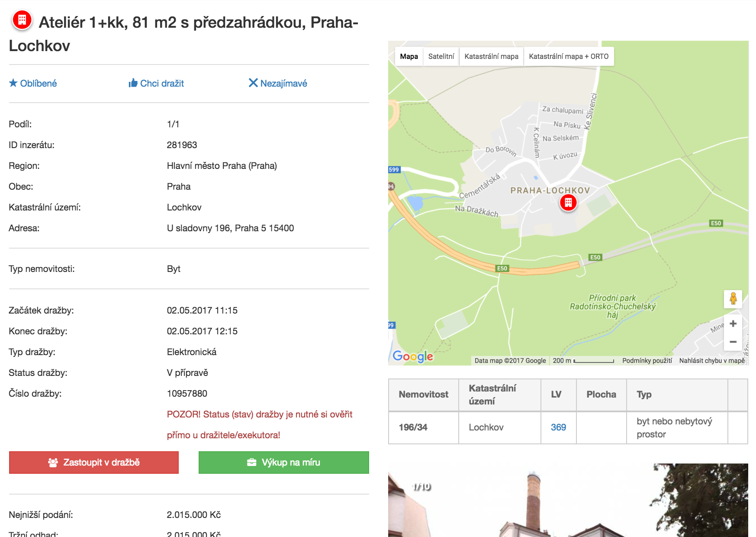Click the Výkup na míru button
This screenshot has height=537, width=756.
click(x=284, y=463)
